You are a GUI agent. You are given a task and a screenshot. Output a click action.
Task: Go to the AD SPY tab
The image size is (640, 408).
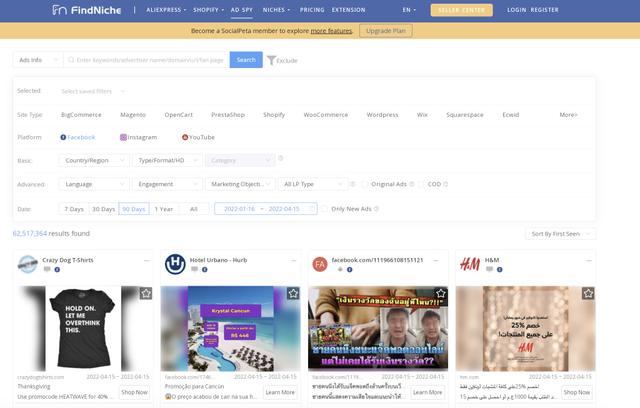tap(242, 10)
